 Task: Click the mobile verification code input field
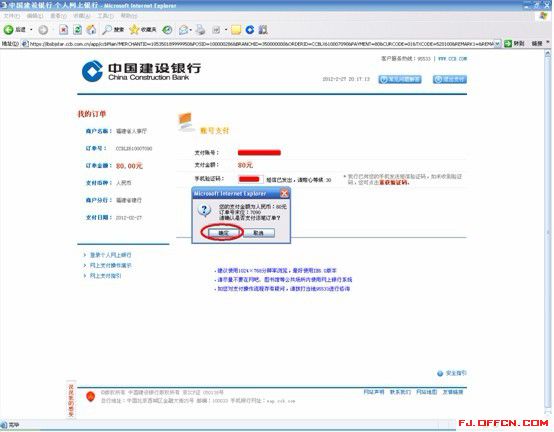point(251,179)
